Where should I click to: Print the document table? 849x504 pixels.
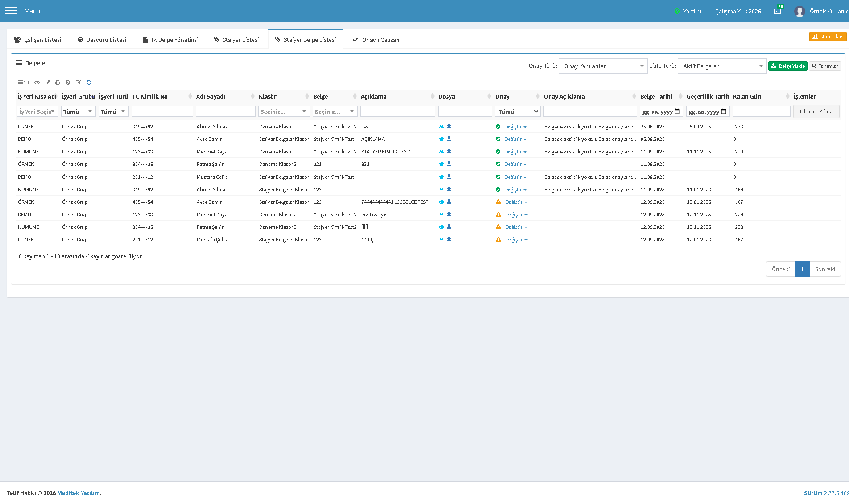point(58,83)
